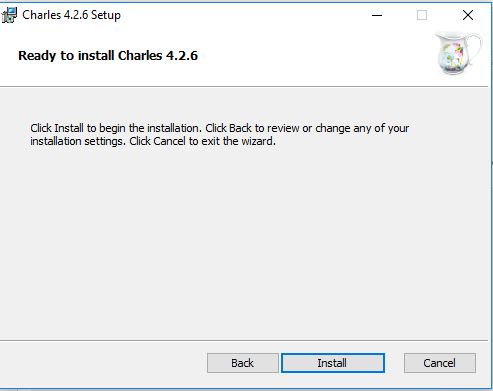Viewport: 493px width, 391px height.
Task: Click the 'Ready to install Charles 4.2.6' heading
Action: [x=108, y=56]
